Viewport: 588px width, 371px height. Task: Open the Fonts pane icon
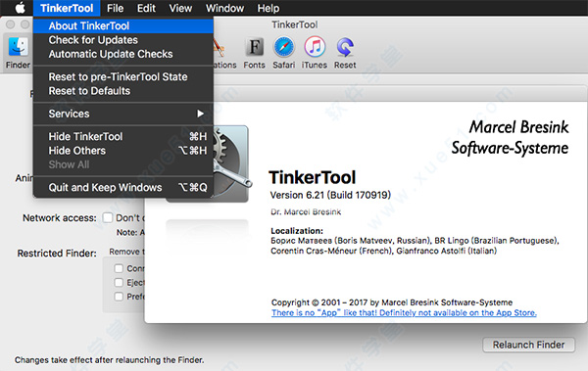coord(254,53)
